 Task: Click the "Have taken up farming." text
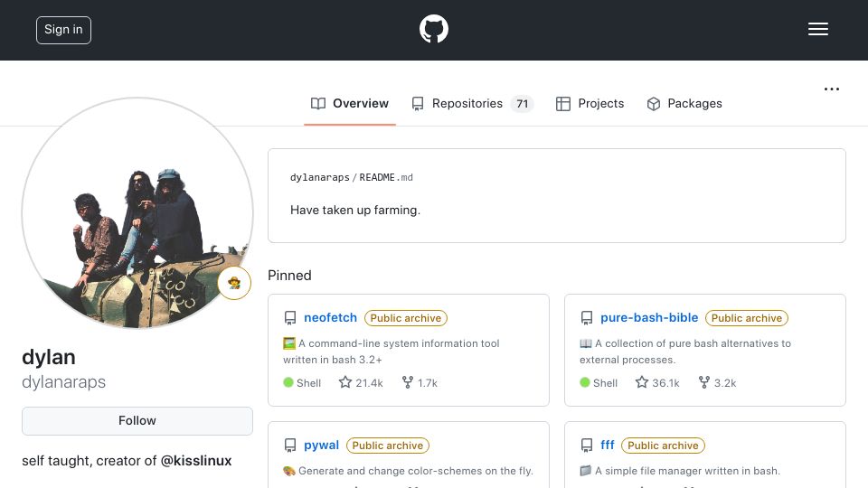355,211
